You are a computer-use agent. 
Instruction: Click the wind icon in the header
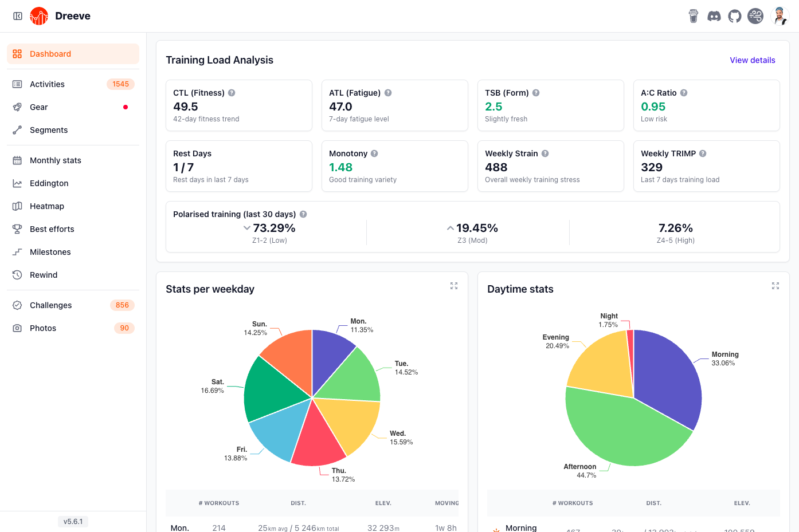[x=755, y=16]
